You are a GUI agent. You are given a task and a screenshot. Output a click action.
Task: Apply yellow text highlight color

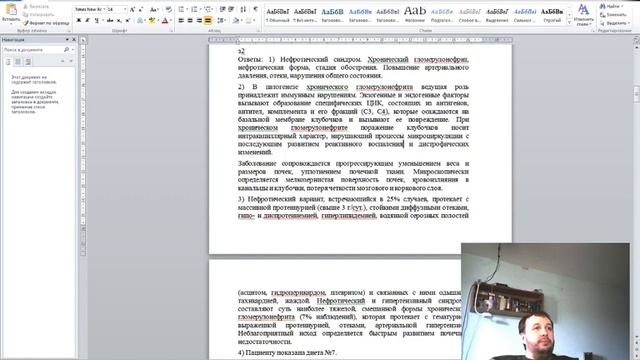tap(151, 20)
